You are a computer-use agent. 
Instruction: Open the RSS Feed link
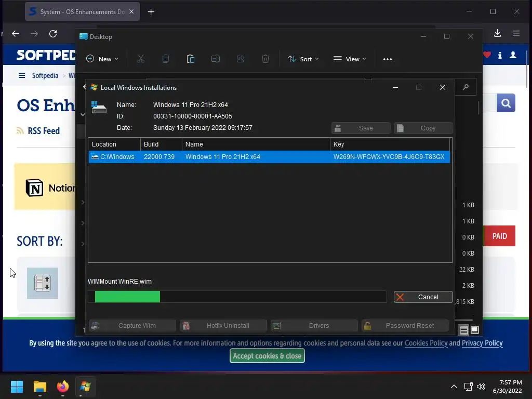coord(44,130)
